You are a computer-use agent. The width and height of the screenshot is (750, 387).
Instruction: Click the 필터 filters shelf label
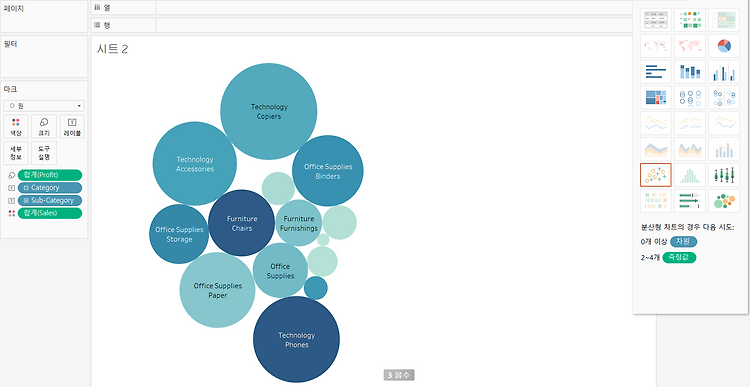pos(11,44)
